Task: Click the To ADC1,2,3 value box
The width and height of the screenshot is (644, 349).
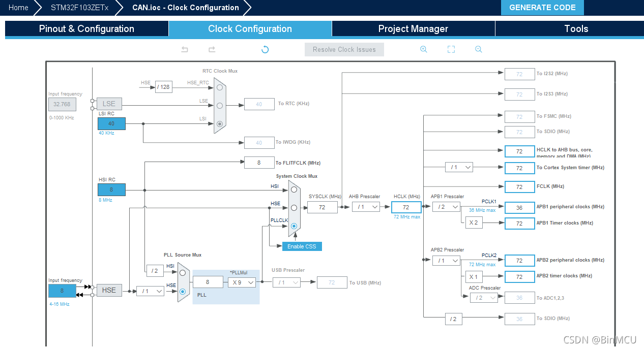Action: coord(519,298)
